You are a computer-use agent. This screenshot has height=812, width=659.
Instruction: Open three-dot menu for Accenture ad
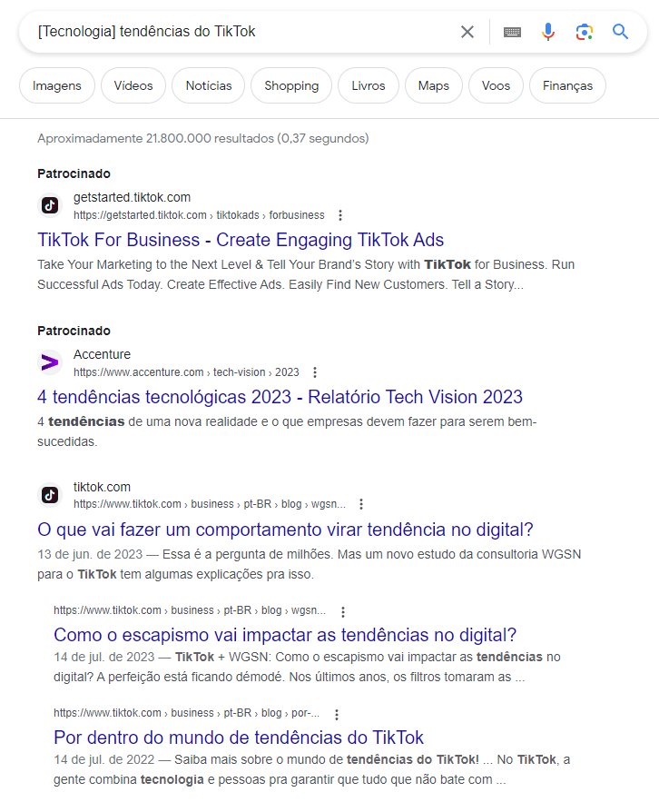[315, 372]
